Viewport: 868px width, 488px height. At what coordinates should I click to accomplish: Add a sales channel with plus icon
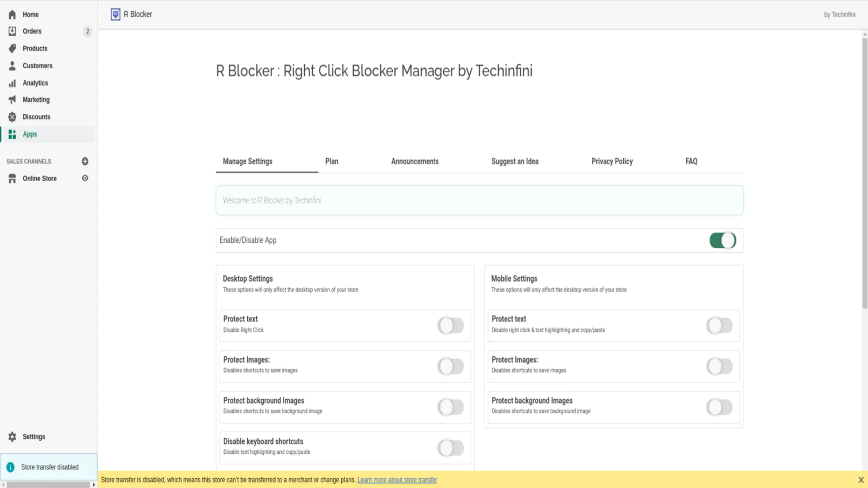[x=85, y=161]
